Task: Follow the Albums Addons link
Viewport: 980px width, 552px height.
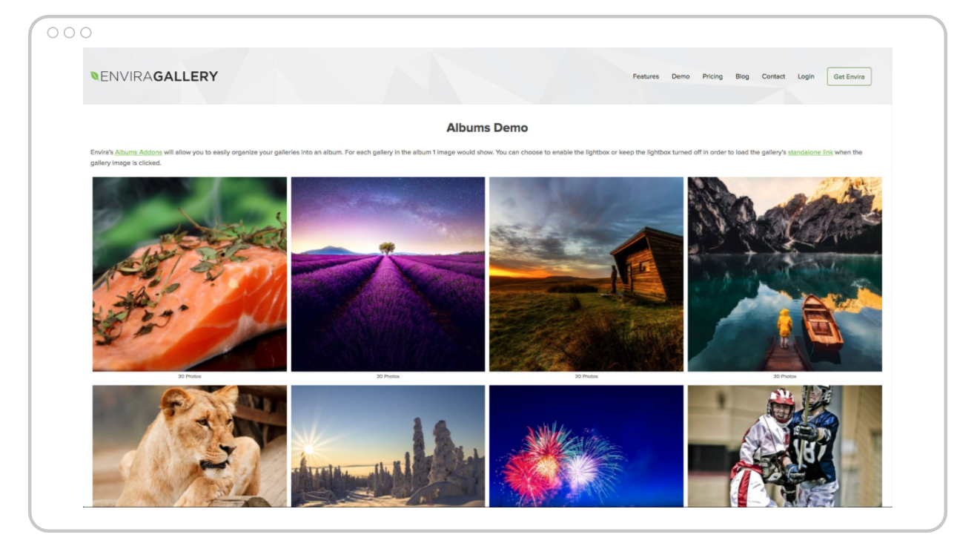Action: click(x=139, y=152)
